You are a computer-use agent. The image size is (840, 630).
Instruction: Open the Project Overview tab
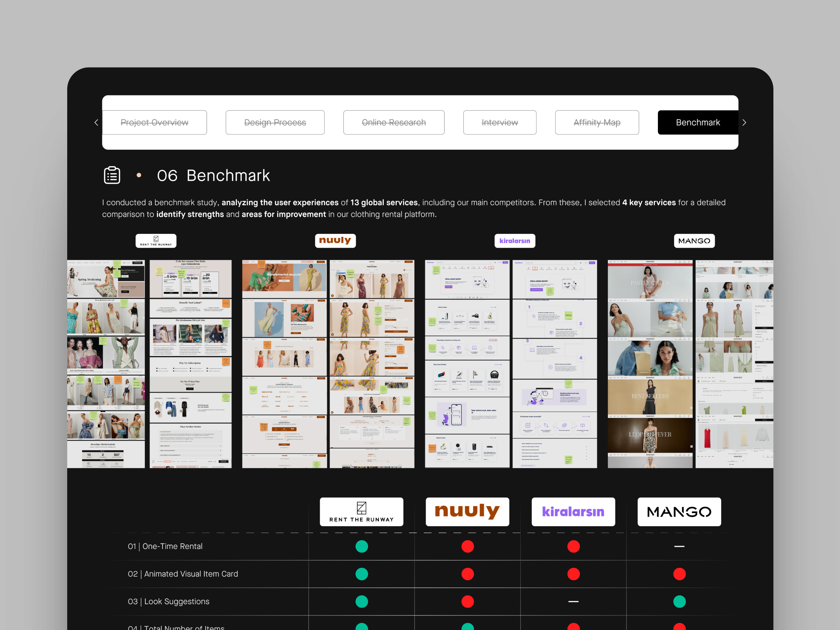coord(154,122)
